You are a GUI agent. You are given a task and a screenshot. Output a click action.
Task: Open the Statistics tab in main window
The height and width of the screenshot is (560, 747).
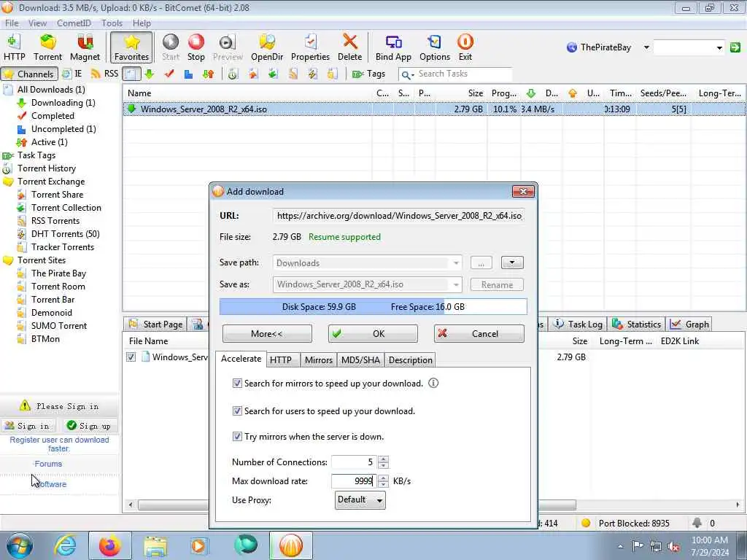(637, 324)
